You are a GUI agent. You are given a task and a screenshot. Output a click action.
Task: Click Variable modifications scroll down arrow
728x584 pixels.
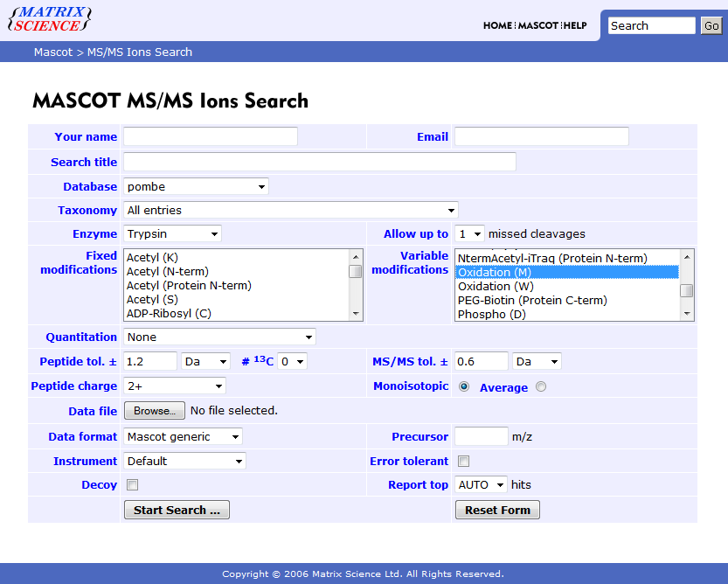687,314
